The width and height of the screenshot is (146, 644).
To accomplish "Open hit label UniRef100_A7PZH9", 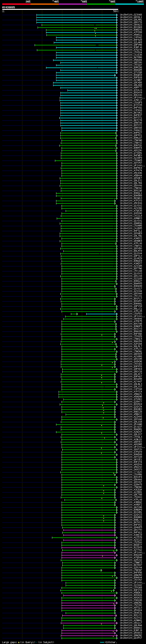I will [131, 32].
